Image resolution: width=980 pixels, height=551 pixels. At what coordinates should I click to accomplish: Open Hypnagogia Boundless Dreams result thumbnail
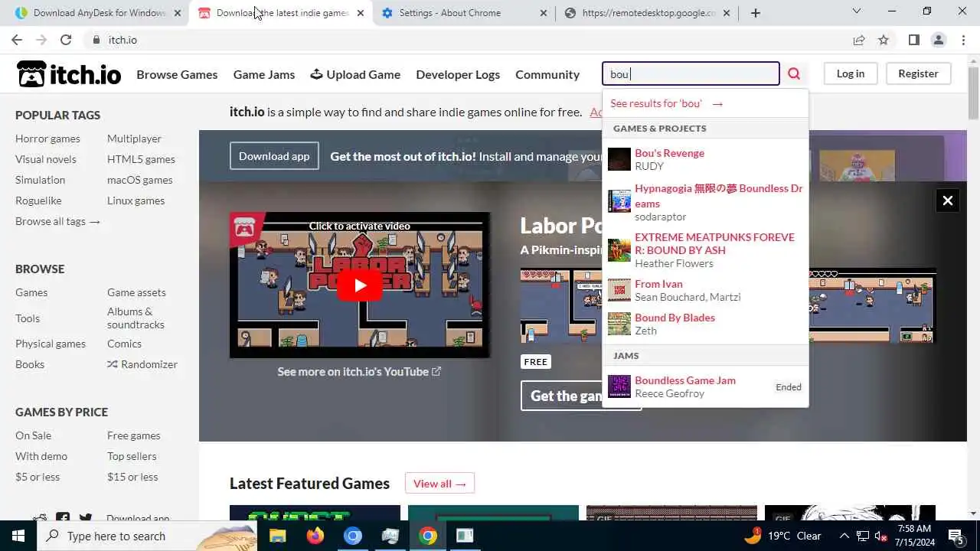coord(619,201)
